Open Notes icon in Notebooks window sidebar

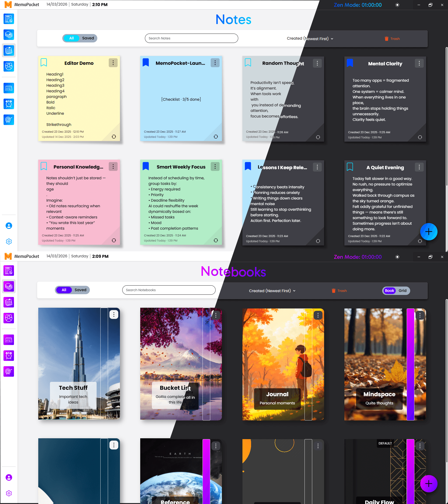[9, 302]
